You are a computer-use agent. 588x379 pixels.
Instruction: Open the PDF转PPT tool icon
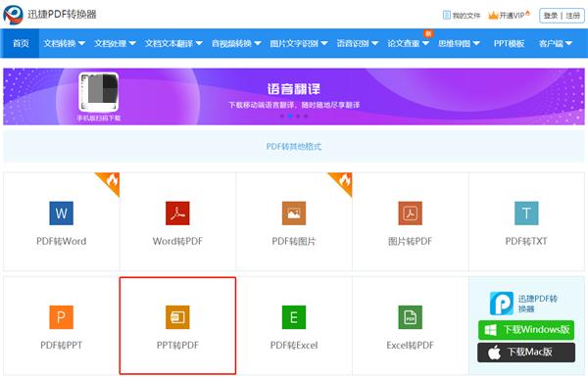click(61, 317)
